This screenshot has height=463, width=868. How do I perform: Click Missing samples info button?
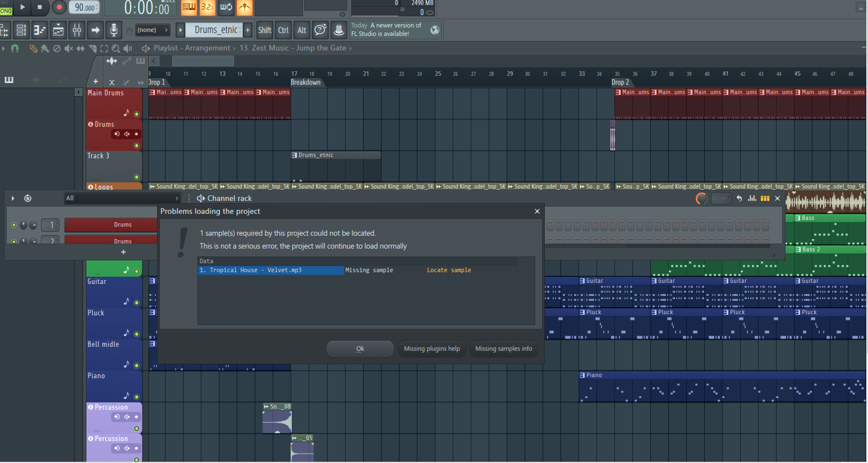(x=504, y=349)
